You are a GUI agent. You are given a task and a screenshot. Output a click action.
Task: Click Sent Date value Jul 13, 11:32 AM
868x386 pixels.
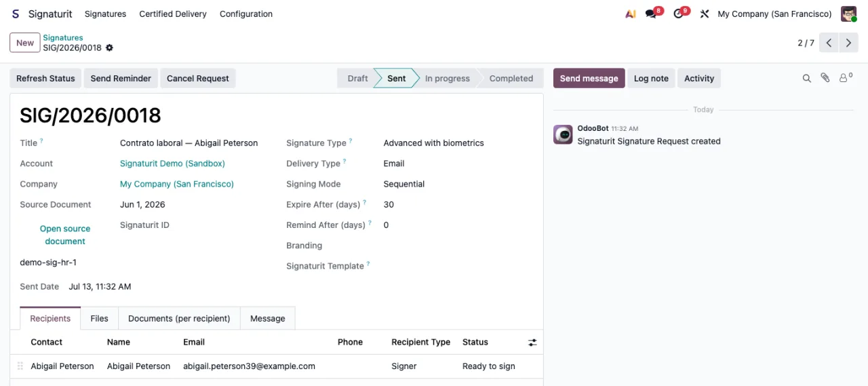click(x=100, y=287)
